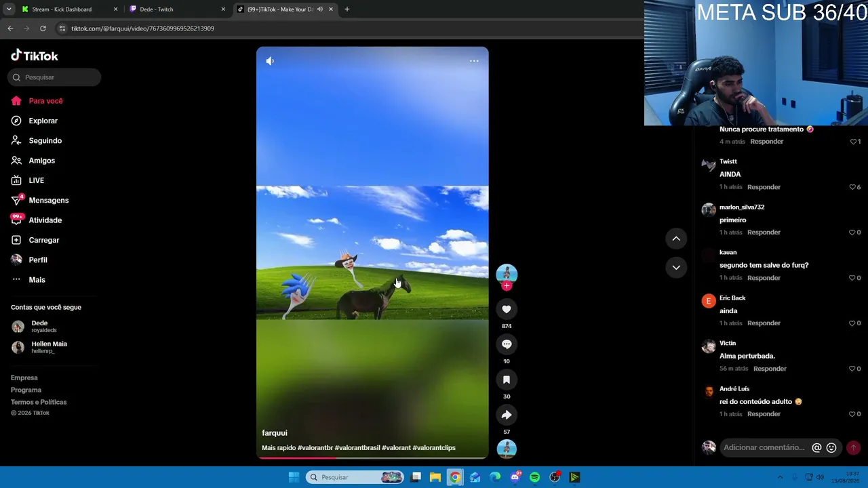The height and width of the screenshot is (488, 868).
Task: Save the video with the bookmark icon
Action: [x=507, y=380]
